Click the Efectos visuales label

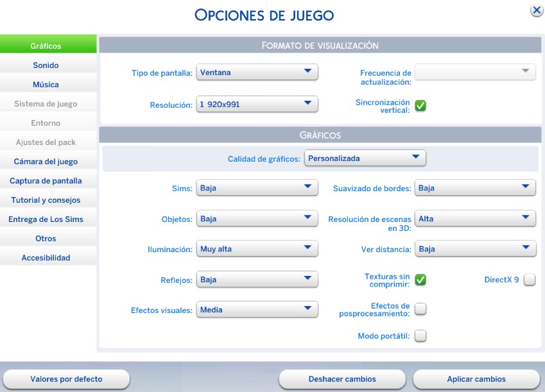pos(162,311)
